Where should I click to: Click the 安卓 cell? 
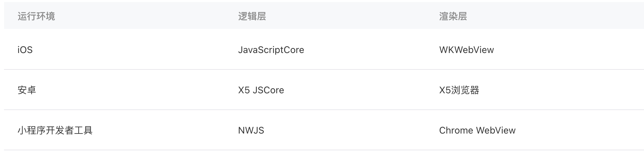tap(27, 90)
